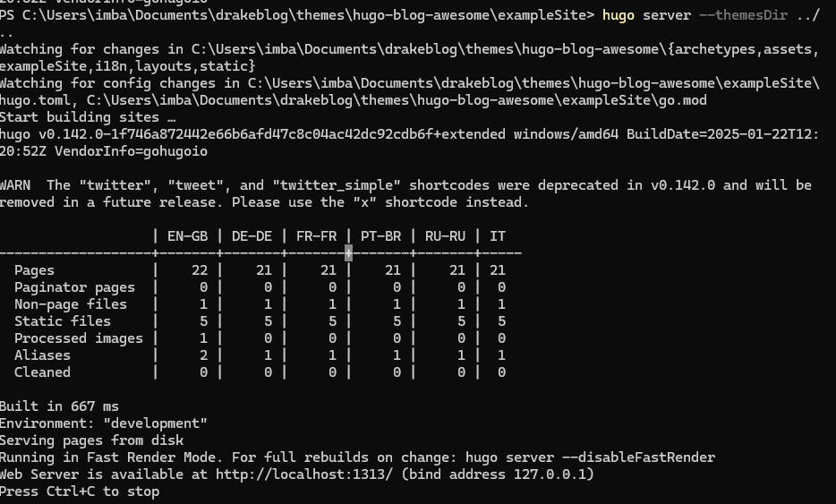This screenshot has height=504, width=836.
Task: Select the DE-DE column header
Action: click(252, 236)
